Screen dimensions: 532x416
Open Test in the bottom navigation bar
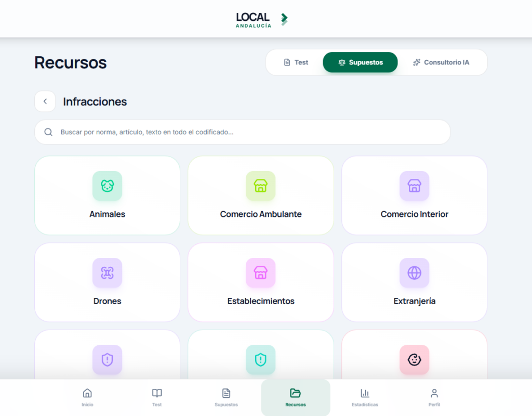click(x=157, y=397)
